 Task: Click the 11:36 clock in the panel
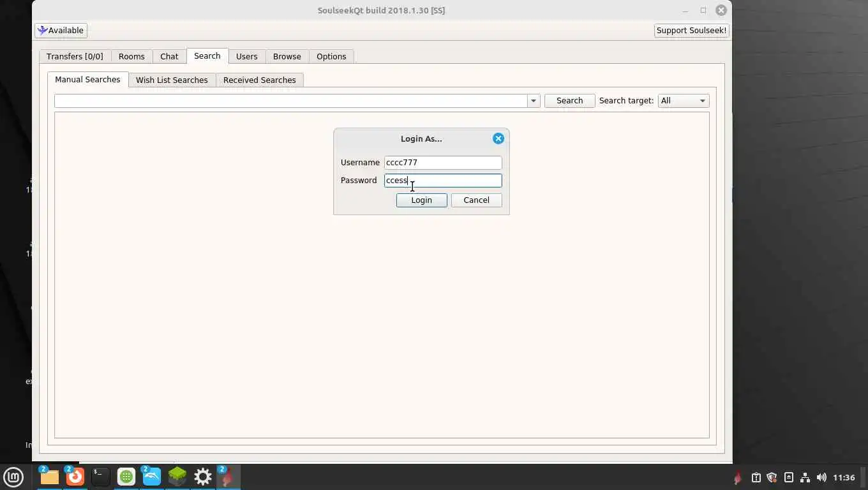(844, 477)
